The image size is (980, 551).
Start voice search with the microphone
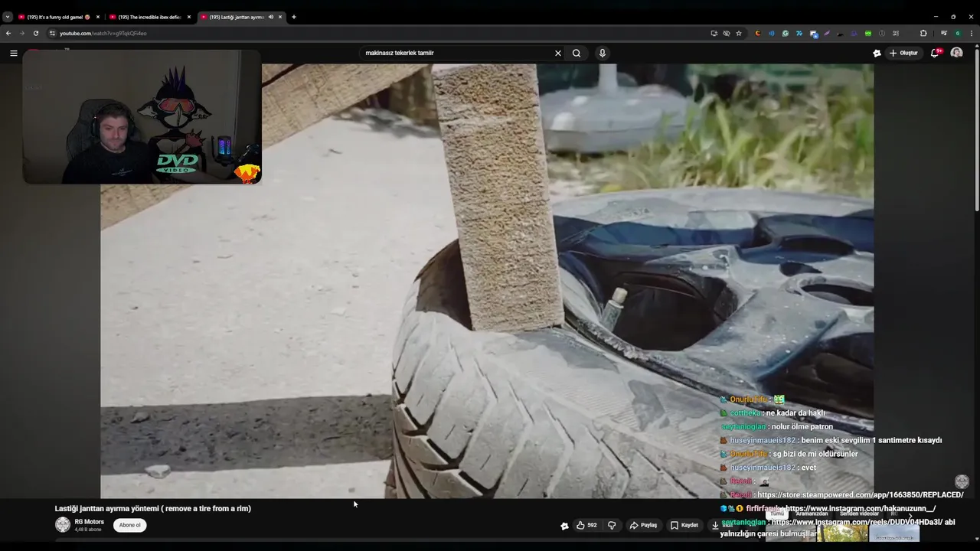tap(602, 53)
